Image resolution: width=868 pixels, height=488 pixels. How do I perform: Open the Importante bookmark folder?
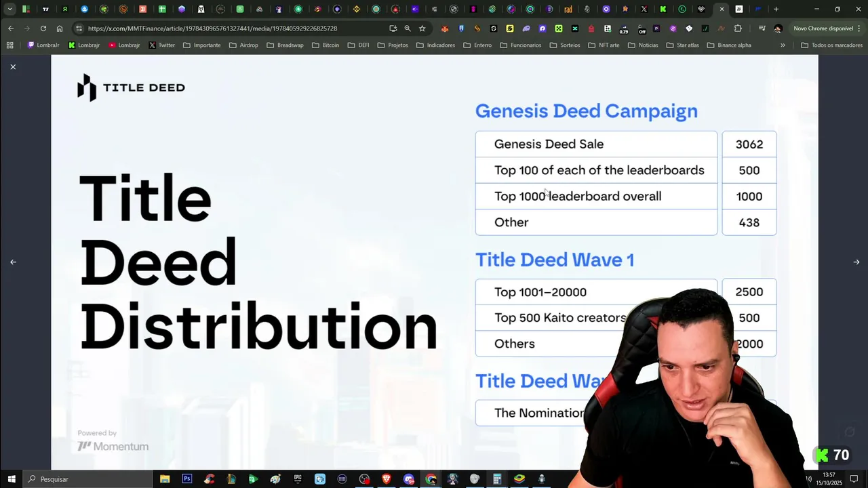click(202, 45)
